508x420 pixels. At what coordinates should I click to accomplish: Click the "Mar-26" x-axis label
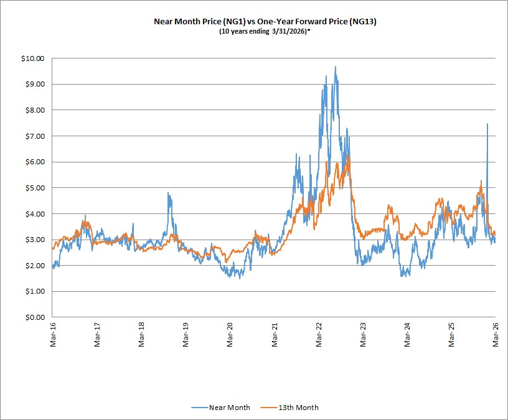click(496, 335)
